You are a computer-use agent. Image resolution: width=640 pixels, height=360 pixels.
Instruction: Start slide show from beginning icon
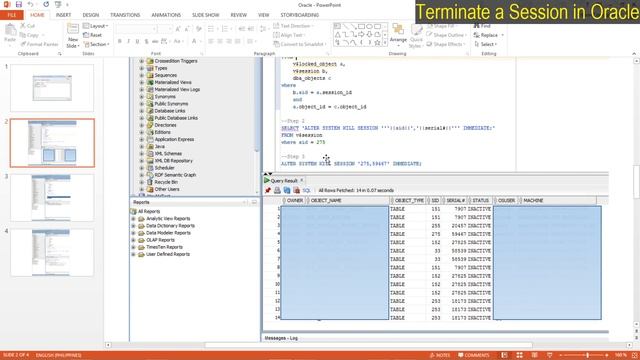58,4
